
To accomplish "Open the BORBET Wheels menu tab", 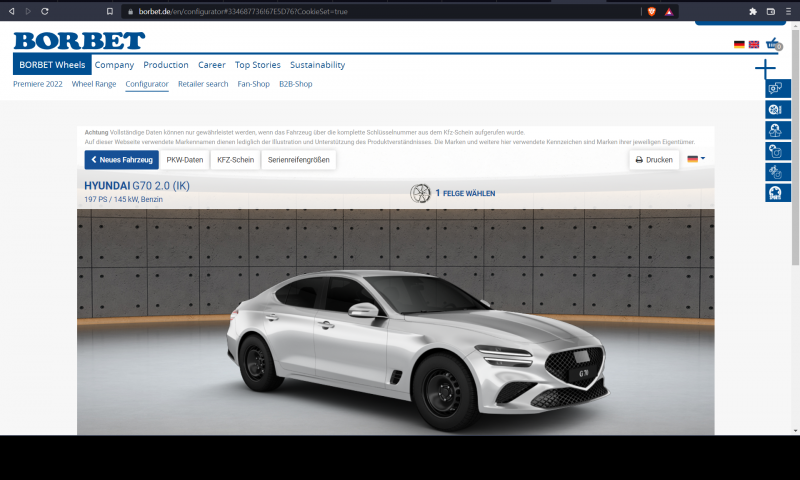I will tap(52, 65).
